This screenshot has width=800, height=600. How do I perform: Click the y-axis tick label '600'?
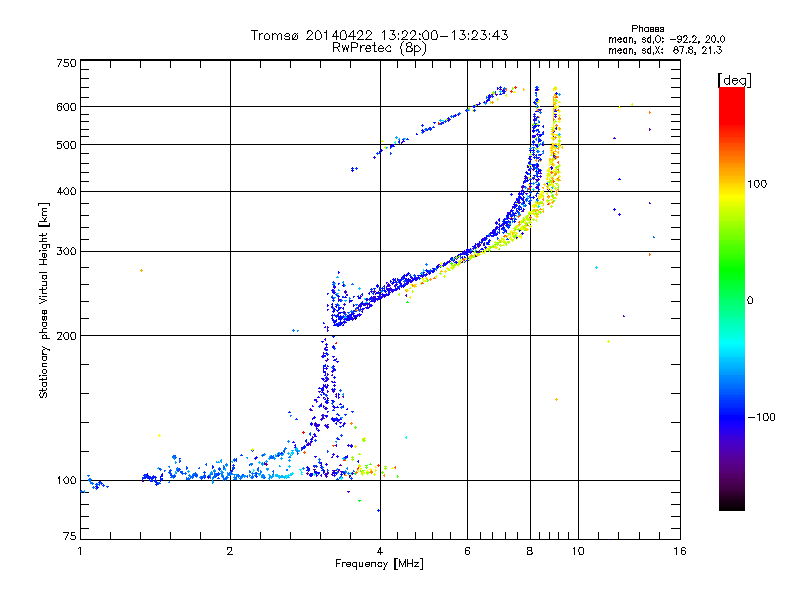pyautogui.click(x=66, y=107)
